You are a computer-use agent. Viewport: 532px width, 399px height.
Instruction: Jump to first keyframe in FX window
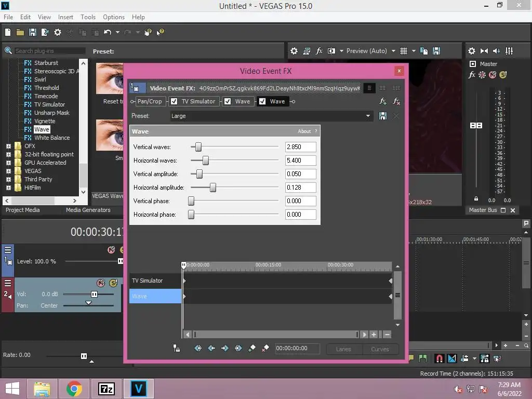(x=198, y=348)
